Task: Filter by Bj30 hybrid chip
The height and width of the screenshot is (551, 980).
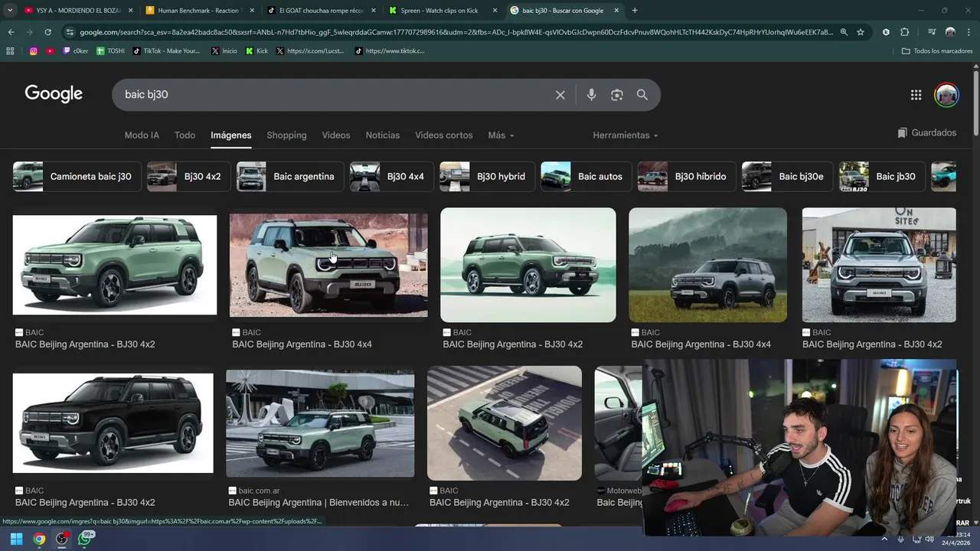Action: 486,177
